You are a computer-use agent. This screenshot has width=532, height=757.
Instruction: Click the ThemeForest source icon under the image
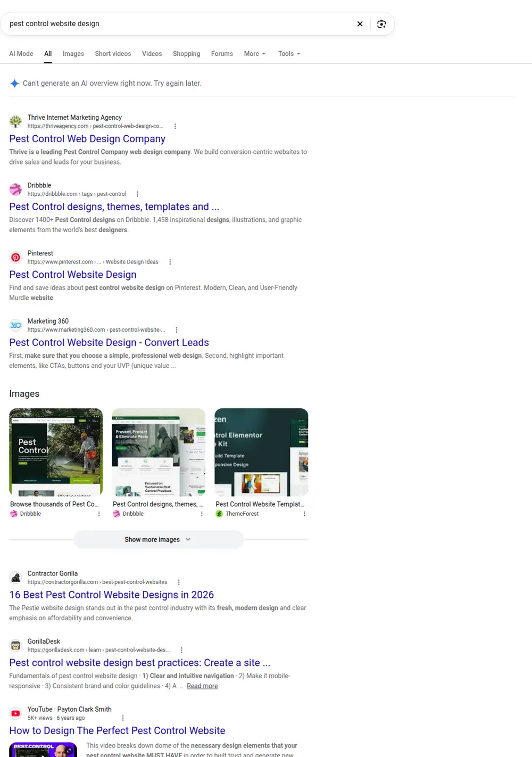(x=219, y=514)
